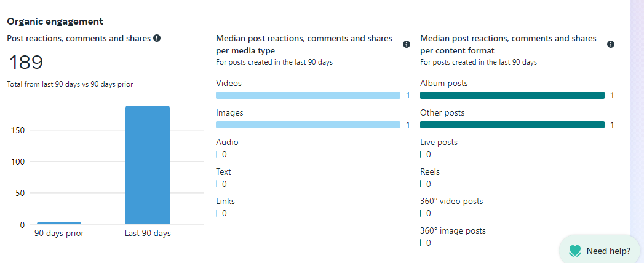This screenshot has width=644, height=263.
Task: Click the Reels content format label
Action: click(430, 171)
